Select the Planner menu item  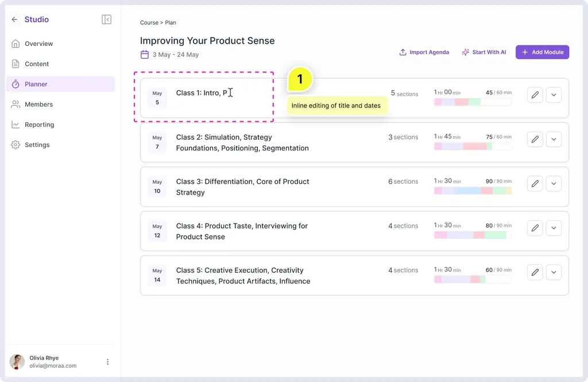(60, 84)
